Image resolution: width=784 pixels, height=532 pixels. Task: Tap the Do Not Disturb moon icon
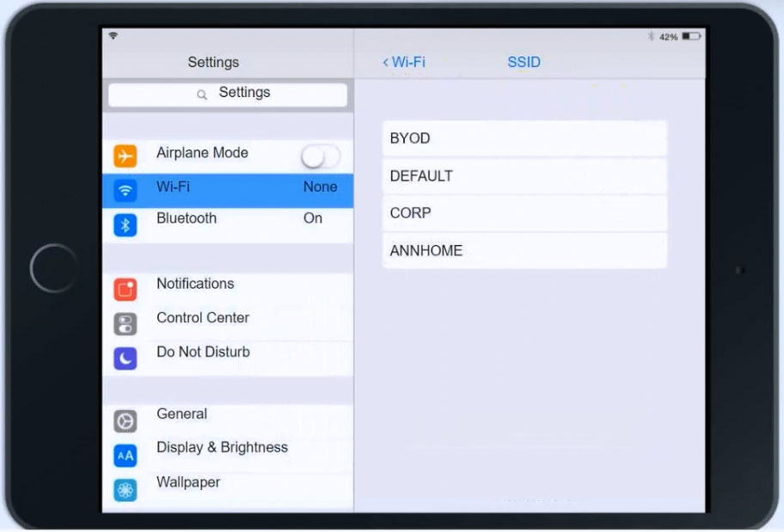click(x=126, y=358)
